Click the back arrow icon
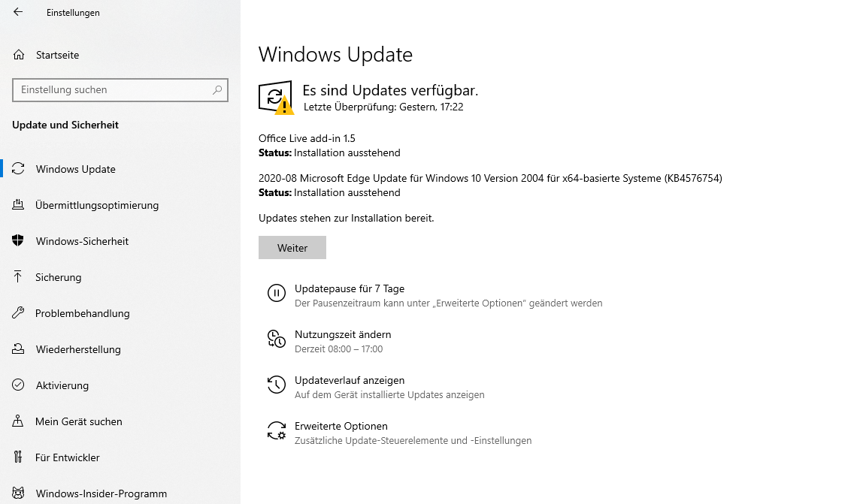 18,12
